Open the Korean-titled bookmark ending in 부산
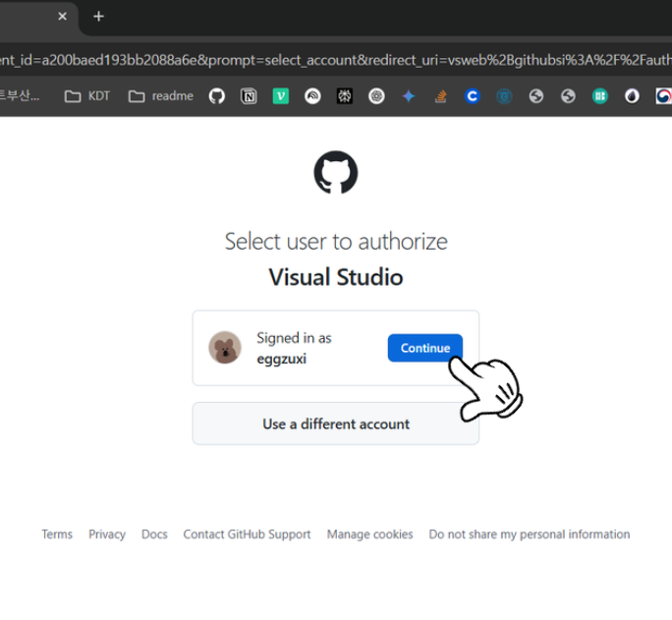672x620 pixels. tap(20, 95)
